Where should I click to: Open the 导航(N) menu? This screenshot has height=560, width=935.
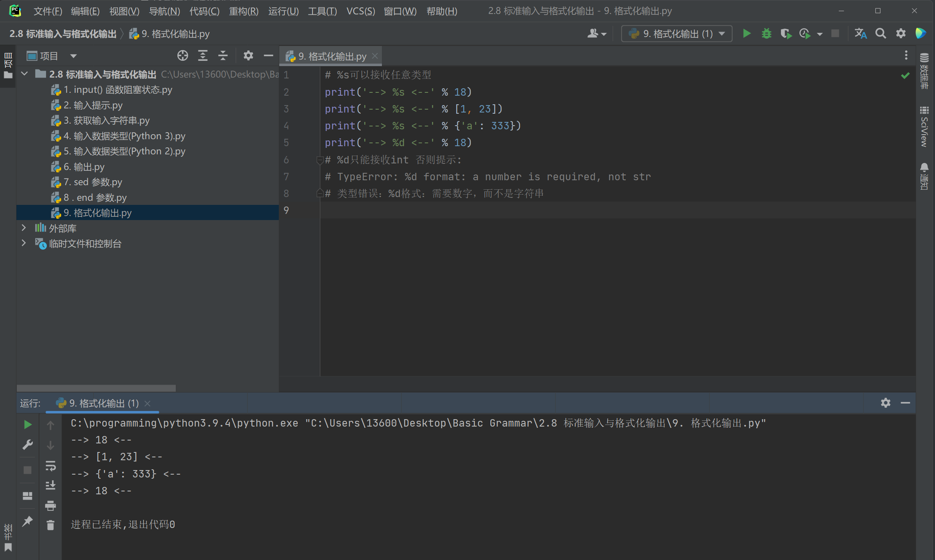tap(164, 11)
